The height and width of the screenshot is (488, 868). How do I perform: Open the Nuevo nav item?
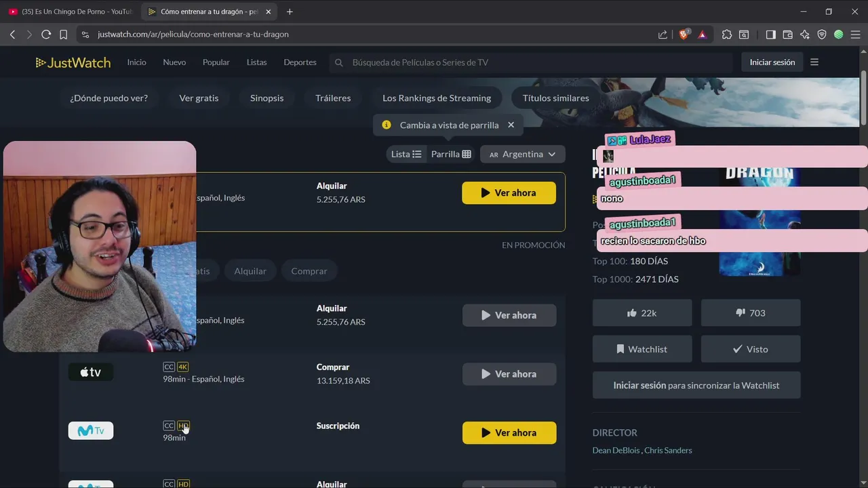(174, 62)
